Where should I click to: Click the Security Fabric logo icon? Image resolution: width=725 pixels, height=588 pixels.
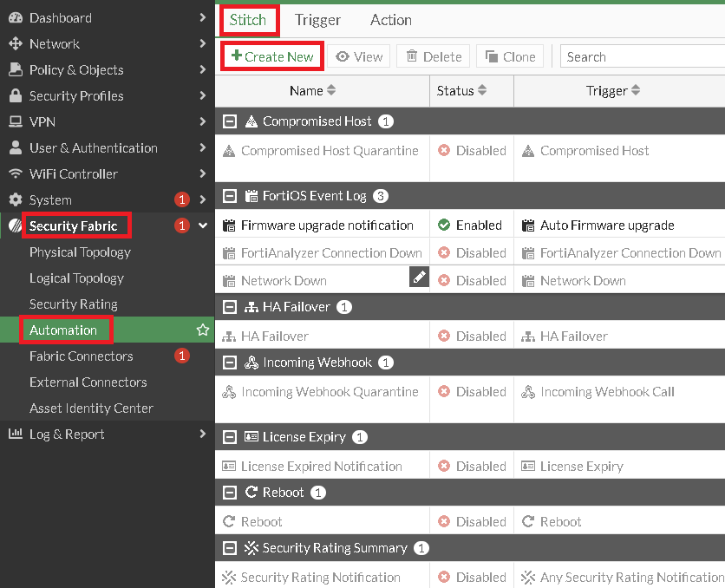(x=15, y=225)
